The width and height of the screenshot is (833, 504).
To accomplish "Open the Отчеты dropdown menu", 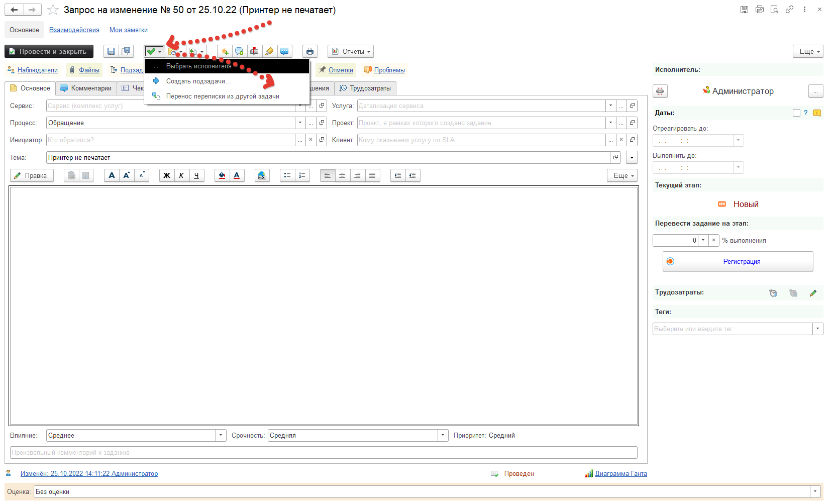I will [351, 51].
